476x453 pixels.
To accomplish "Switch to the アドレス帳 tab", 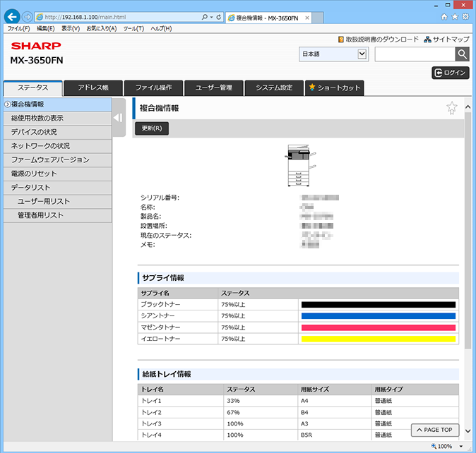I will (93, 88).
